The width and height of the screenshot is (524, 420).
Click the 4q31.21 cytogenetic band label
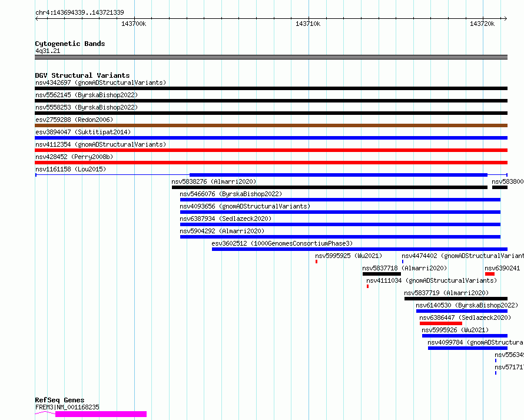48,51
